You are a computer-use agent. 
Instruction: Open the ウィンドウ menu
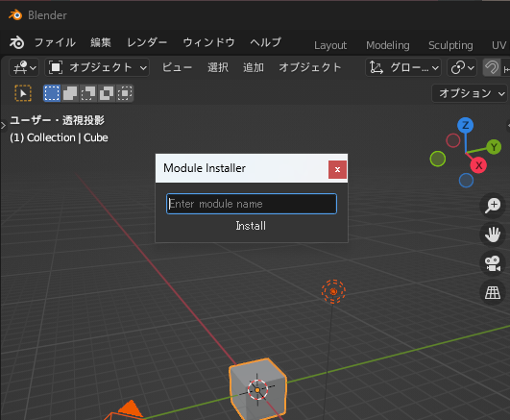pyautogui.click(x=208, y=42)
